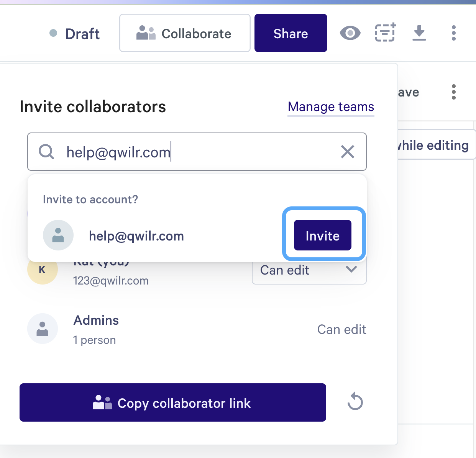Select the help@qwilr.com suggestion text
This screenshot has width=476, height=458.
[136, 236]
